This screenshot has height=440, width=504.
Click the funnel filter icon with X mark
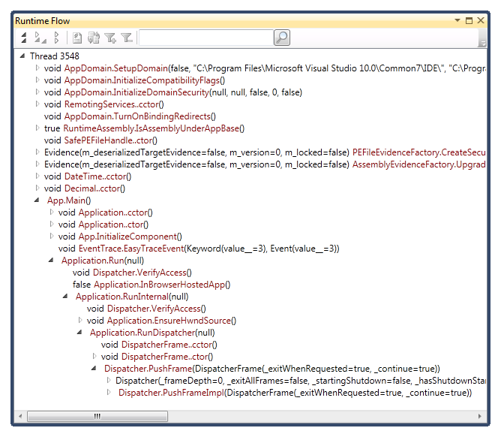[127, 38]
